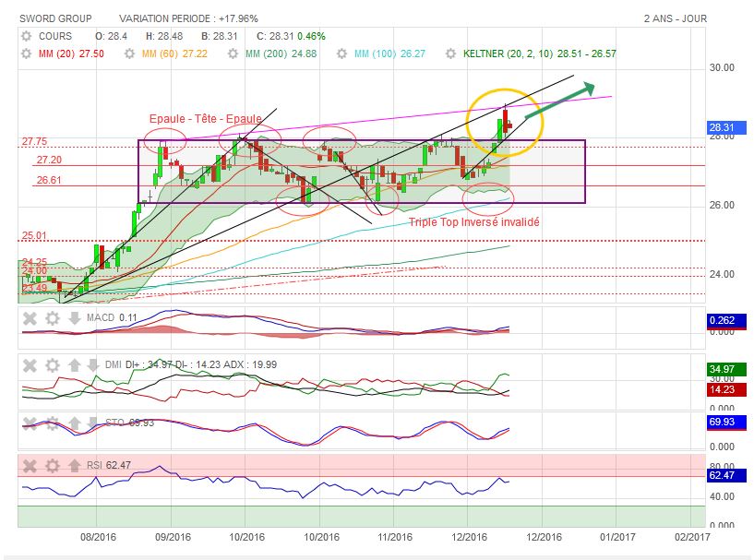Move the RSI panel up

tap(74, 465)
